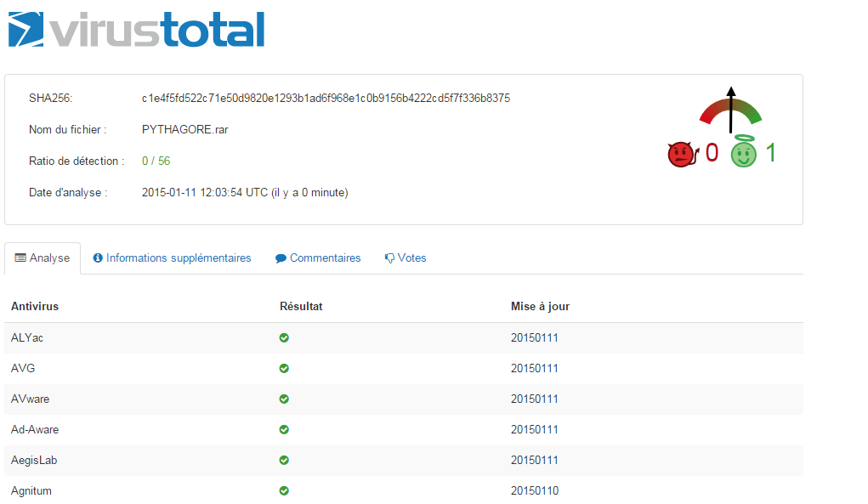Viewport: 868px width, 504px height.
Task: Click the AegisLab antivirus name
Action: pyautogui.click(x=34, y=461)
